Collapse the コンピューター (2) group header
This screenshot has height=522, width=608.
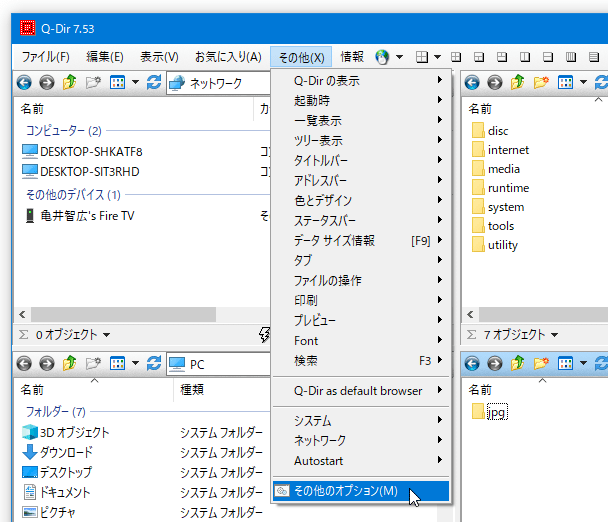click(x=64, y=131)
